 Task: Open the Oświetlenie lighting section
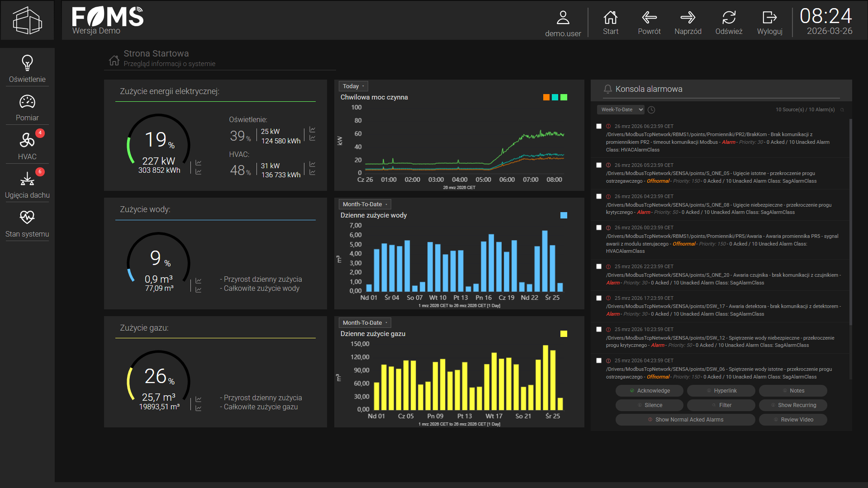27,69
